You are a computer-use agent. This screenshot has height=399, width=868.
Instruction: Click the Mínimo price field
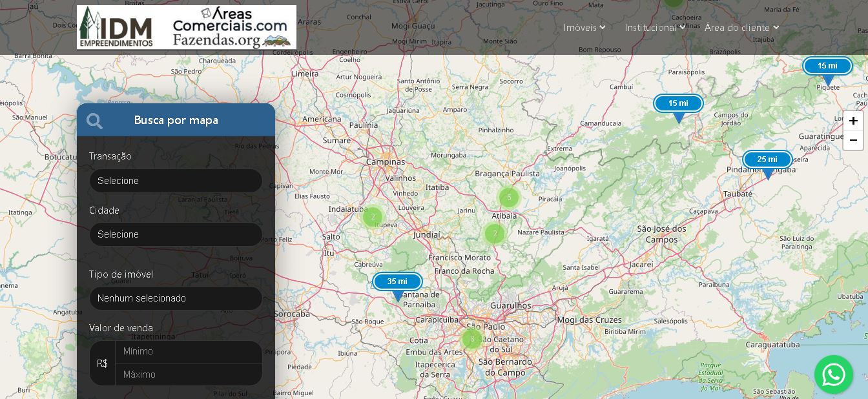pos(189,352)
